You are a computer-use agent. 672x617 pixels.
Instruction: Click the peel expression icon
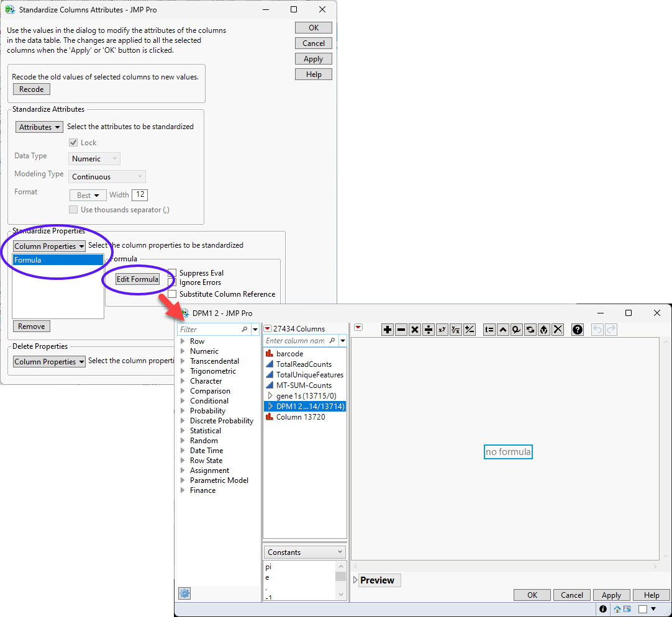point(517,330)
